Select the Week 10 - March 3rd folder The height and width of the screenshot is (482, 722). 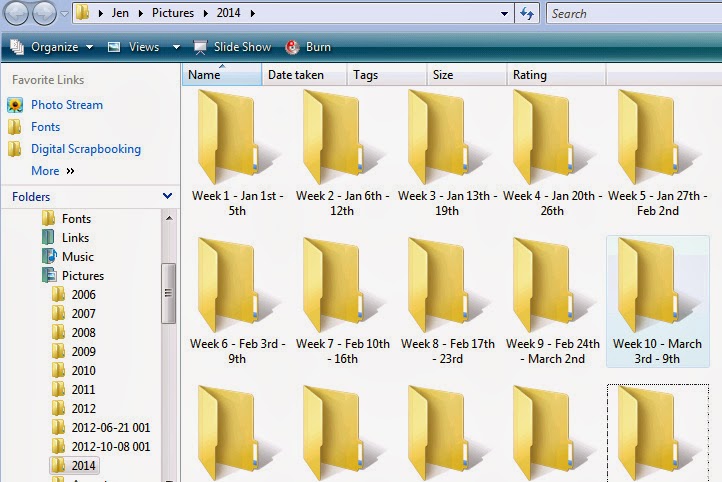(x=658, y=302)
